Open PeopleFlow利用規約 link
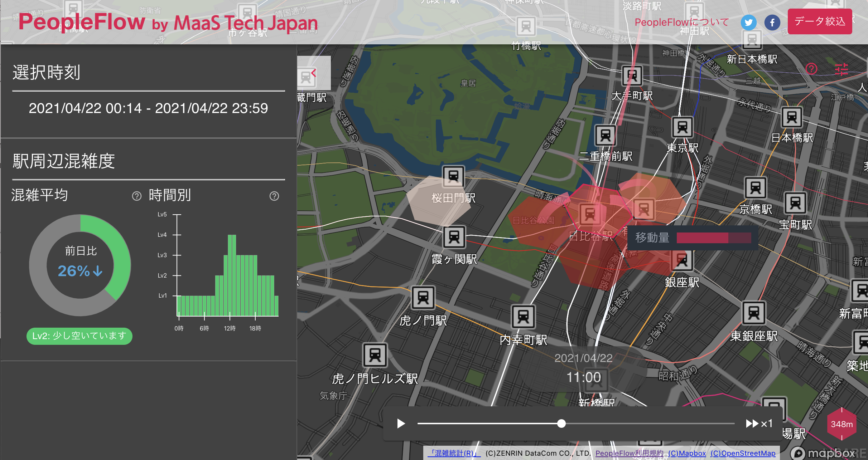Image resolution: width=868 pixels, height=460 pixels. [x=629, y=453]
